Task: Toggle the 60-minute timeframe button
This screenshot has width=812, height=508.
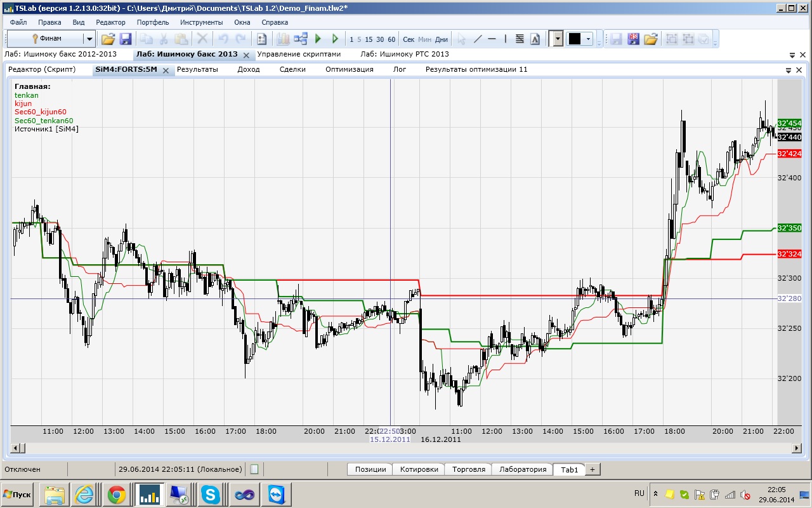Action: coord(391,39)
